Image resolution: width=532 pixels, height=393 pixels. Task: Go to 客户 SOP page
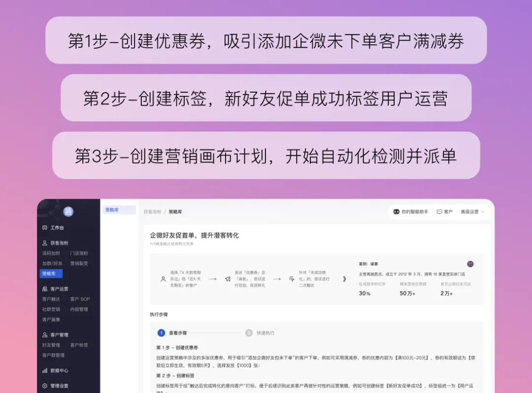80,299
